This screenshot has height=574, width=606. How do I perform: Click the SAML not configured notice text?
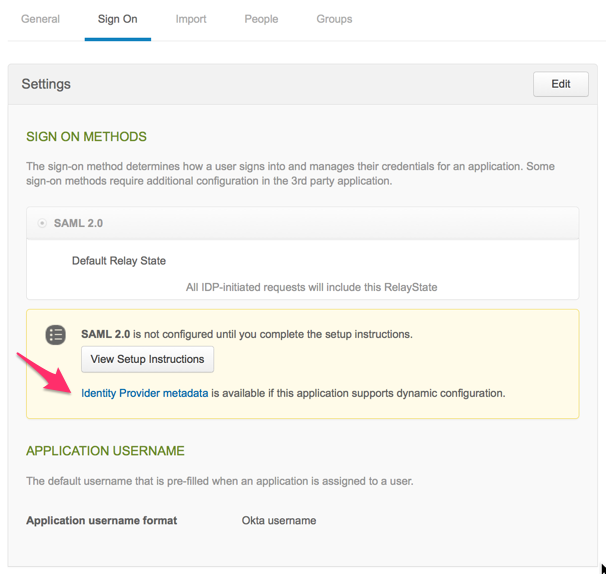point(247,334)
